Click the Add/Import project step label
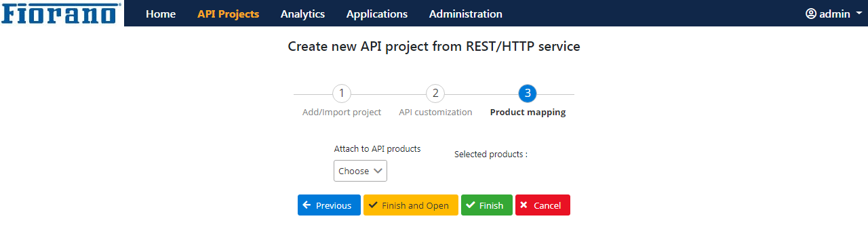Screen dimensions: 868x246 342,112
